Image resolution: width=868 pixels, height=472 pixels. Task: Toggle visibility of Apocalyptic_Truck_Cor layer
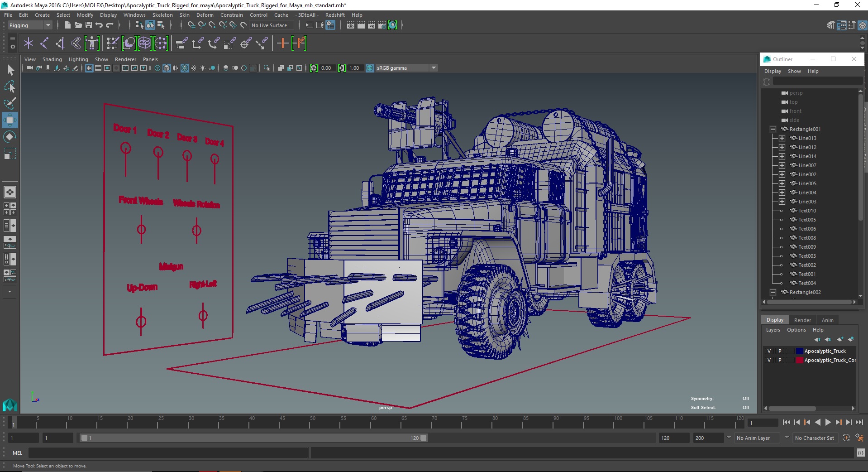[x=769, y=360]
